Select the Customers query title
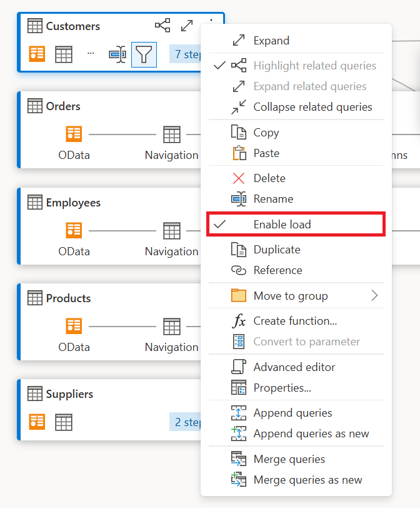Image resolution: width=420 pixels, height=508 pixels. [72, 26]
